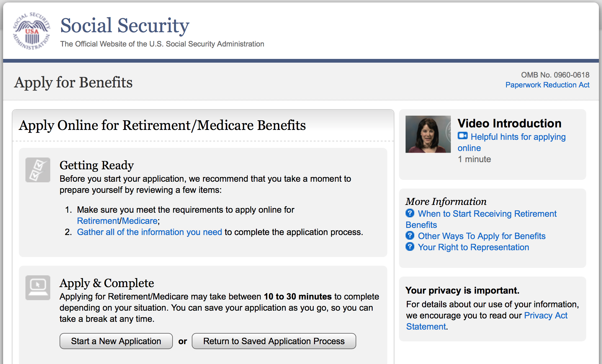Open Other Ways To Apply for Benefits
The image size is (602, 364).
(482, 236)
